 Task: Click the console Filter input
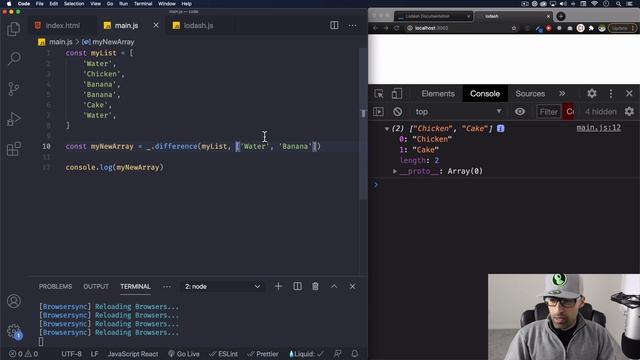pyautogui.click(x=548, y=111)
